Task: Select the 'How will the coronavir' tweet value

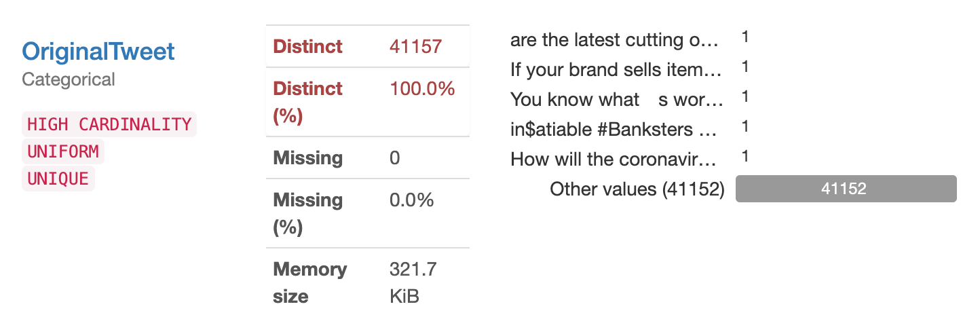Action: click(x=614, y=159)
